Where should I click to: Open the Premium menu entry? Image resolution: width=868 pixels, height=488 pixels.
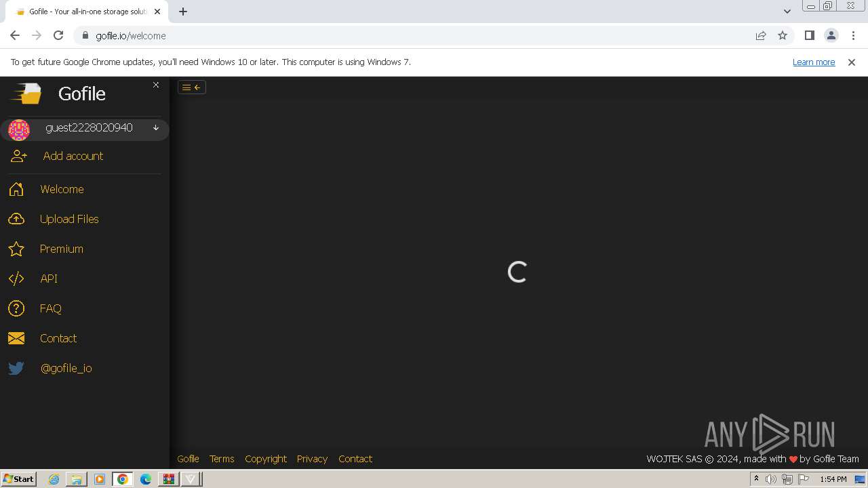pyautogui.click(x=62, y=249)
